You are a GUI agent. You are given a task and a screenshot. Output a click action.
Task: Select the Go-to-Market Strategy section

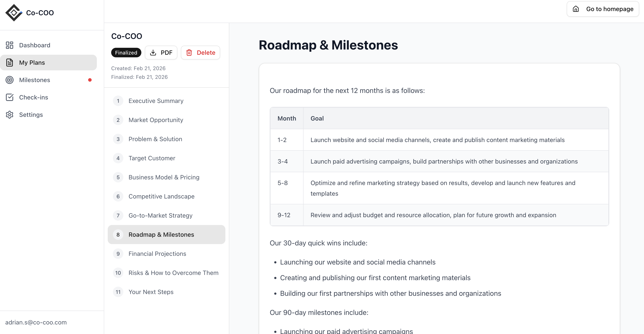click(160, 215)
